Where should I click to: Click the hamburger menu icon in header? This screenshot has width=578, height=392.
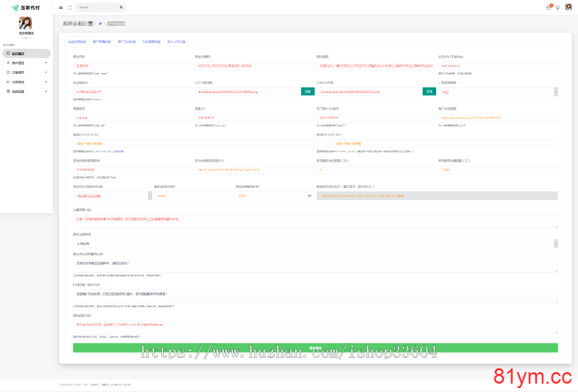[61, 8]
